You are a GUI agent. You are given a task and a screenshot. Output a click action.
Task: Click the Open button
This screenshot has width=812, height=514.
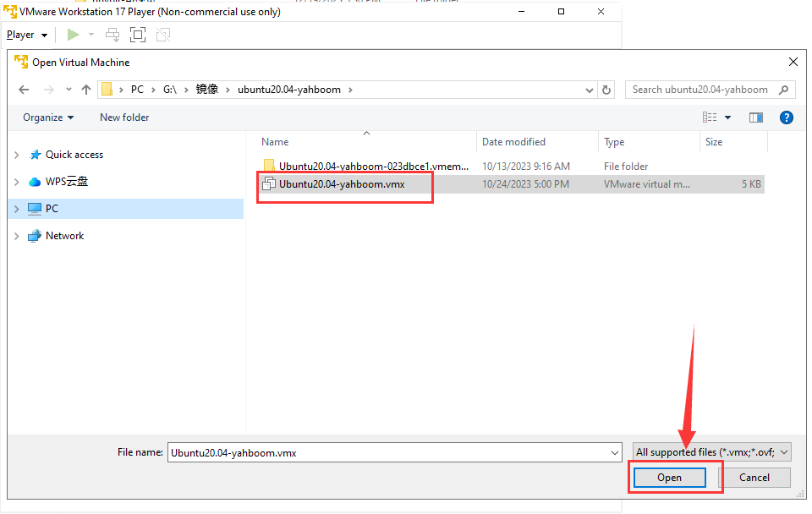coord(670,478)
